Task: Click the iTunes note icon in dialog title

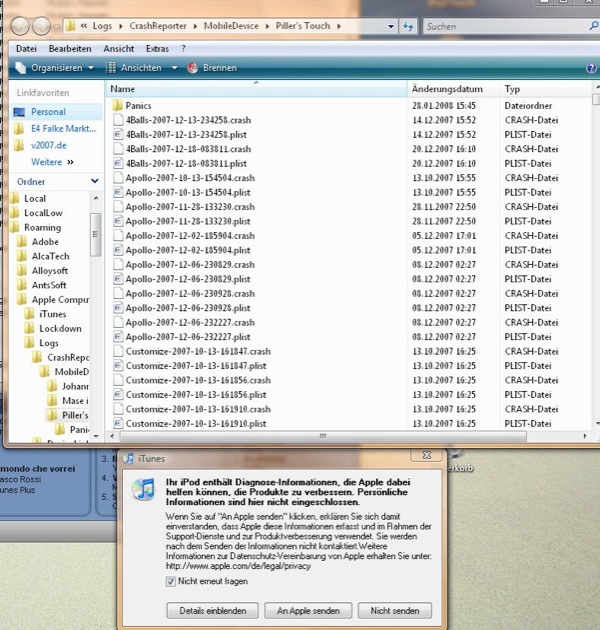Action: coord(129,458)
